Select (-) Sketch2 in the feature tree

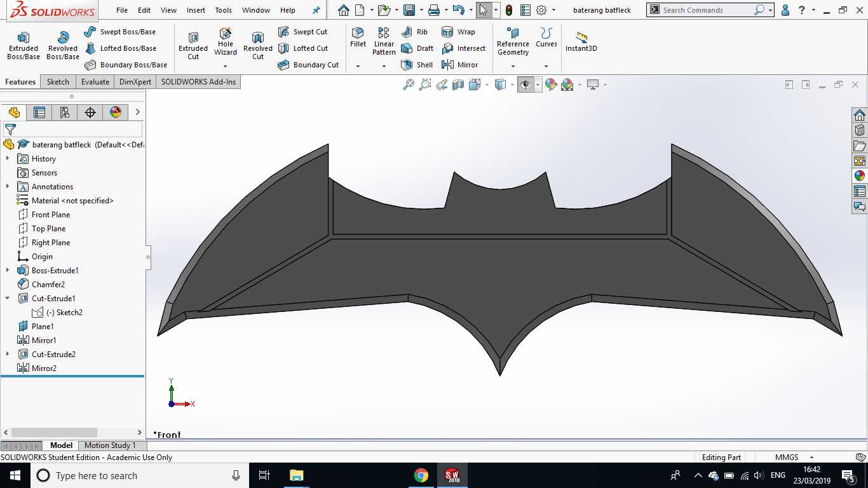(x=64, y=313)
